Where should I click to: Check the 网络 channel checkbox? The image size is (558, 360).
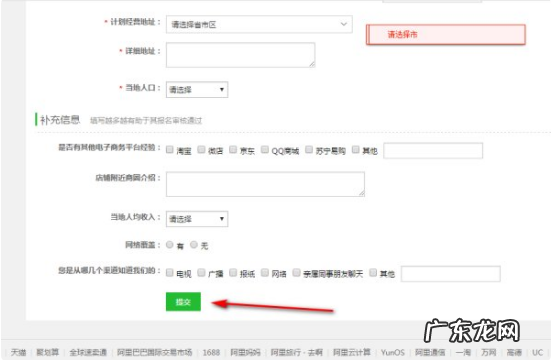click(x=265, y=272)
